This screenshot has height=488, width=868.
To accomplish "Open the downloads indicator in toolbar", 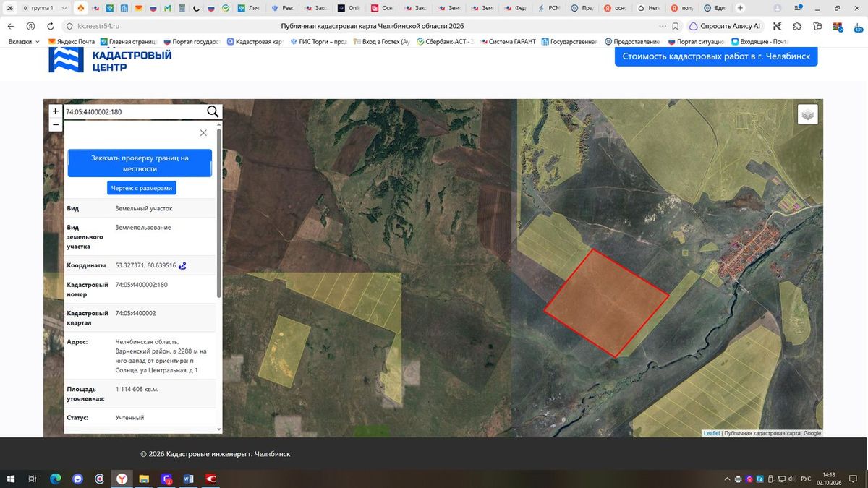I will point(859,26).
